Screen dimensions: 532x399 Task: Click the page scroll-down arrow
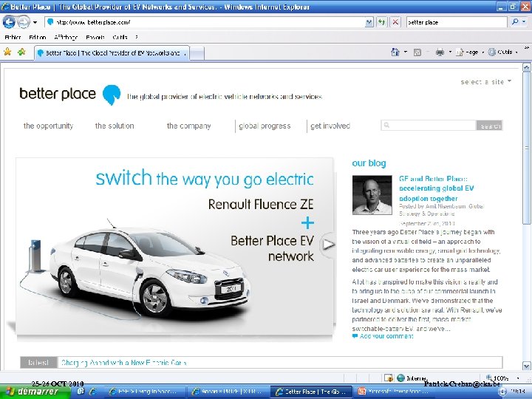[x=526, y=366]
